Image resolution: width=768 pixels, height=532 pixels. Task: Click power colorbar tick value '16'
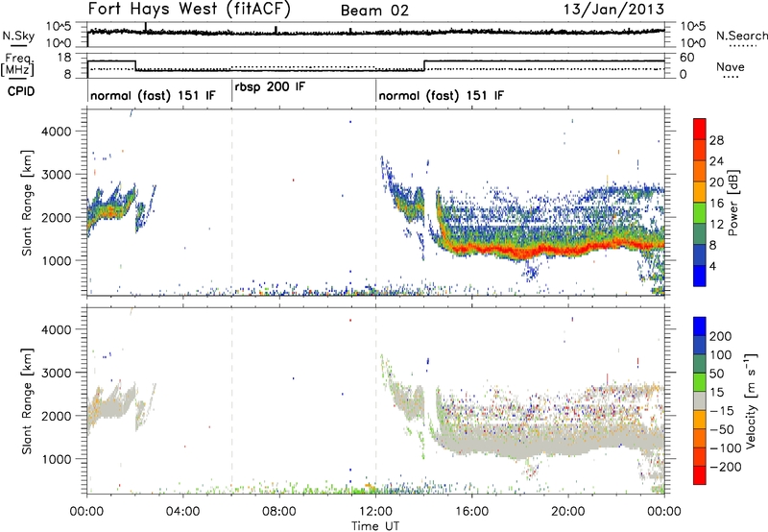[716, 204]
